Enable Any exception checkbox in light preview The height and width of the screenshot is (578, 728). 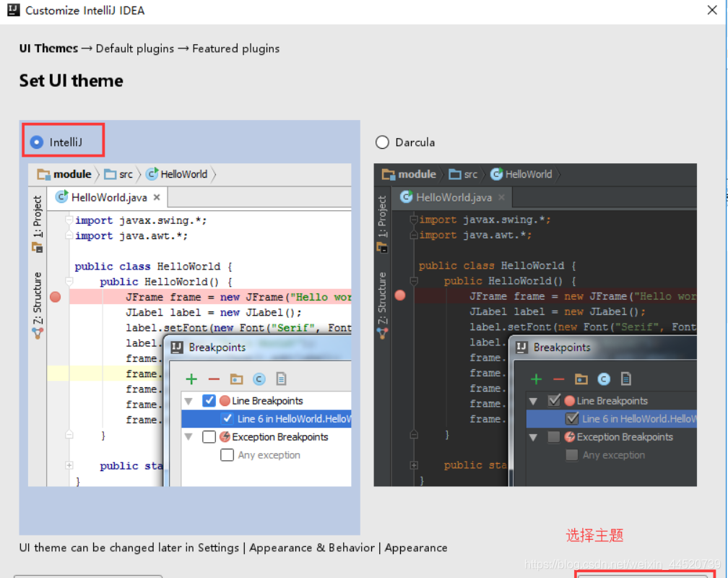click(227, 455)
